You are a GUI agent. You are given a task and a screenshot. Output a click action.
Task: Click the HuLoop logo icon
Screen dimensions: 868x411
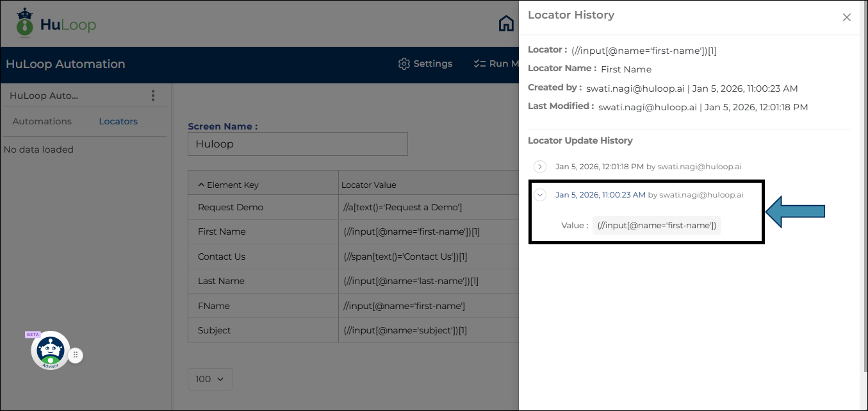coord(25,23)
